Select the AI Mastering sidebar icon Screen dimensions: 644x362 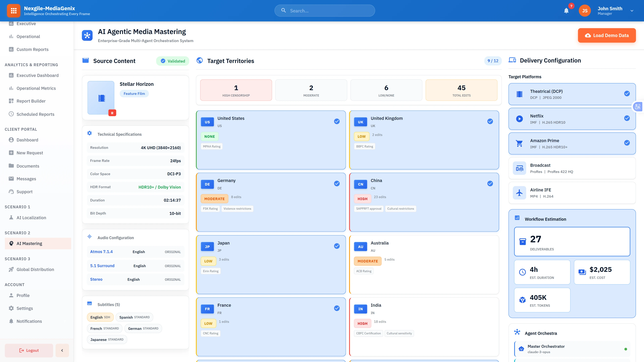[x=11, y=243]
